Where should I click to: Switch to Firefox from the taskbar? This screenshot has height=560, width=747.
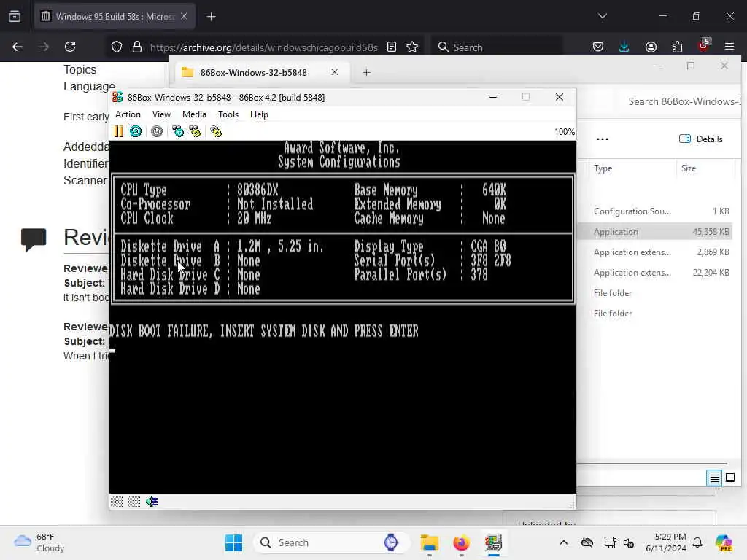[461, 542]
